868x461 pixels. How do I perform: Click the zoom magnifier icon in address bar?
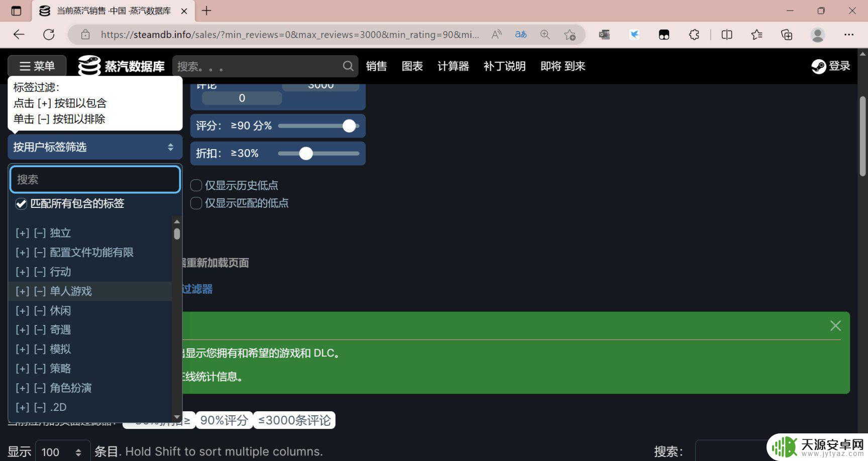(x=545, y=35)
